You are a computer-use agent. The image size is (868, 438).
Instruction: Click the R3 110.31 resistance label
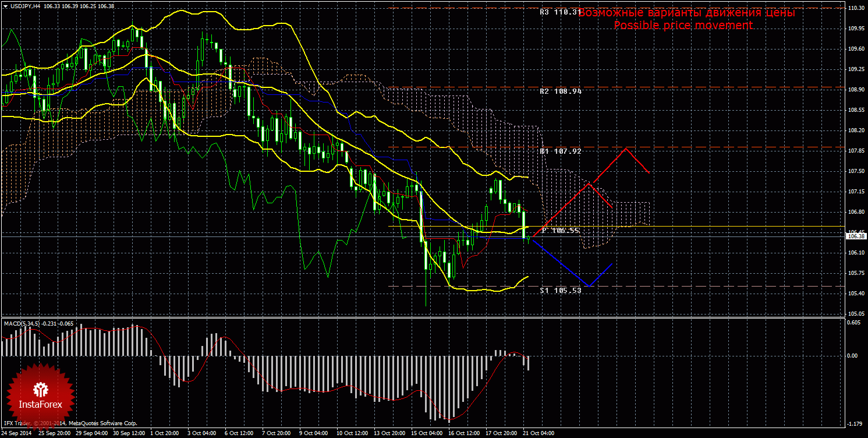coord(560,12)
